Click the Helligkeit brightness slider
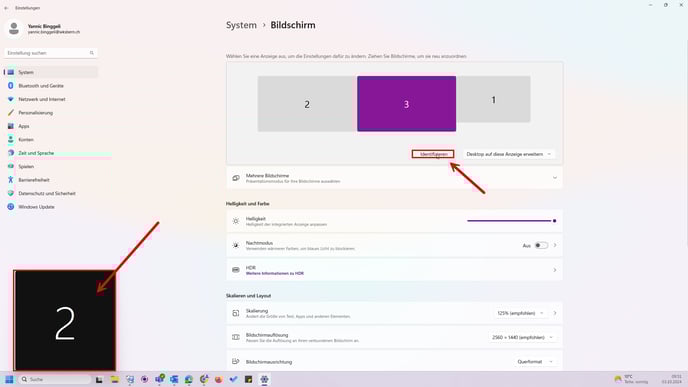This screenshot has width=688, height=387. (x=512, y=221)
